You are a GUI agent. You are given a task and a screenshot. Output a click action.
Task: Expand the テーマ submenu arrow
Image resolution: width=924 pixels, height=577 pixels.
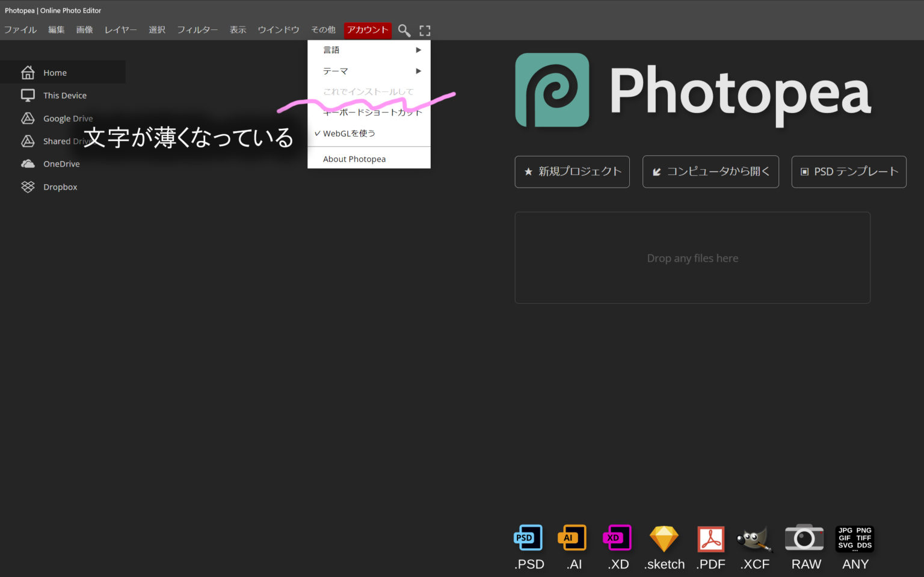point(418,71)
